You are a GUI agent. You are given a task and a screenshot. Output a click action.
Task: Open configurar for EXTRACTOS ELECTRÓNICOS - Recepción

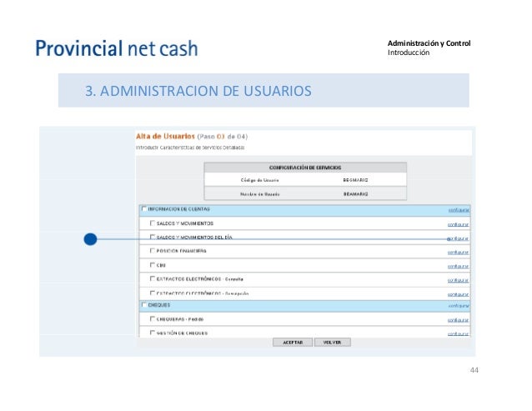[458, 294]
